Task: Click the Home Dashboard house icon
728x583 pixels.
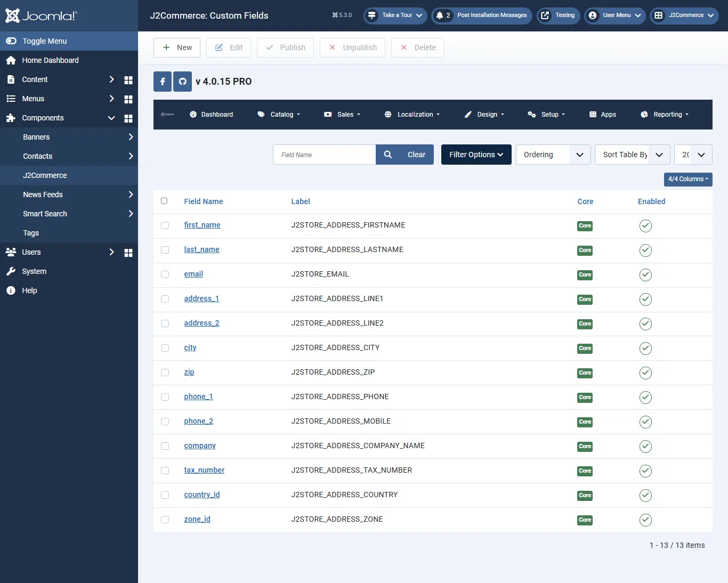Action: [x=11, y=60]
